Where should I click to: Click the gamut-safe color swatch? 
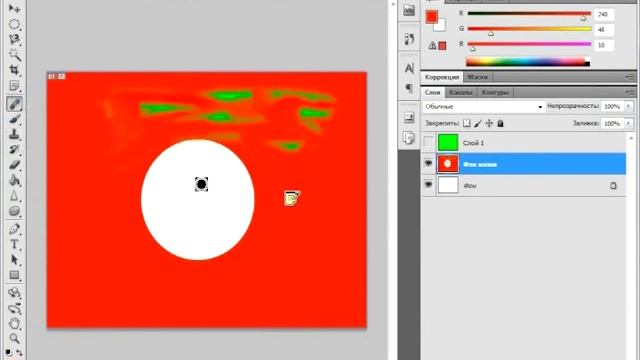(x=442, y=46)
